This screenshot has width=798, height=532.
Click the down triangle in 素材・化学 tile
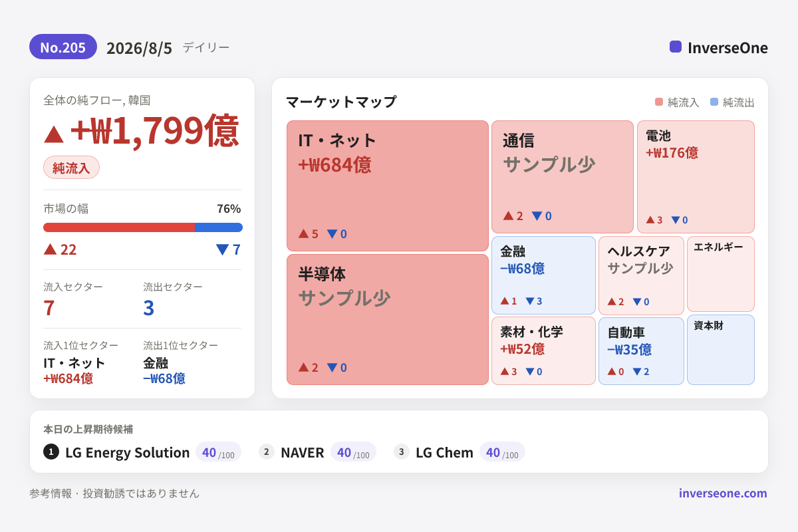pos(529,372)
